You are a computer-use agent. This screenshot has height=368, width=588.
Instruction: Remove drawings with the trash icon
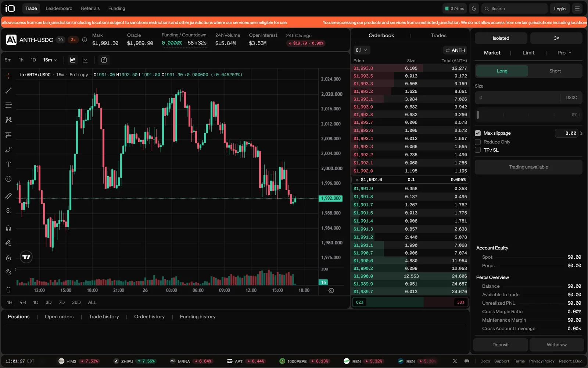coord(8,290)
